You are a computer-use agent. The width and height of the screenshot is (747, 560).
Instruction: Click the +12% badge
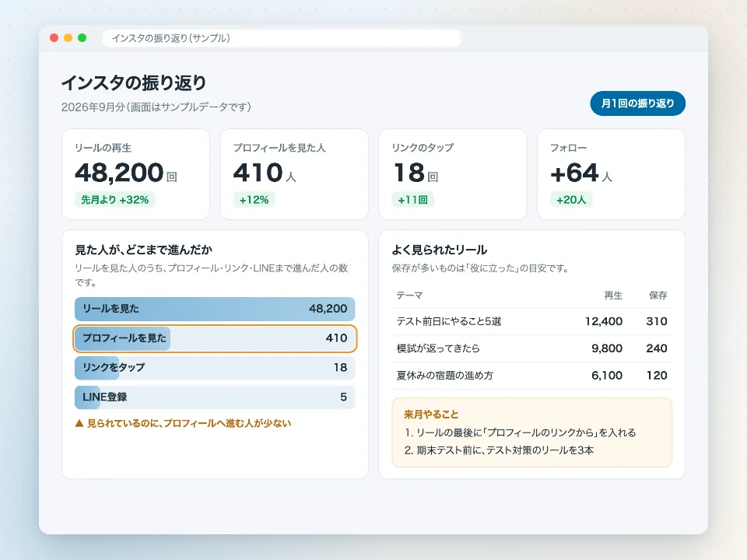[254, 200]
